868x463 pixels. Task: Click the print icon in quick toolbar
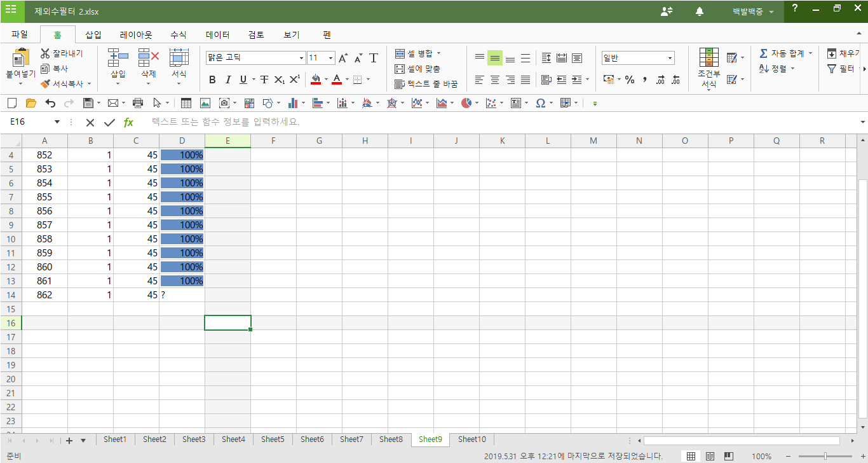pyautogui.click(x=138, y=103)
